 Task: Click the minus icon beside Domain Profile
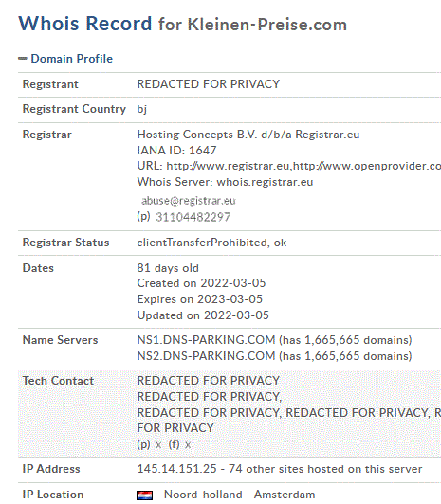22,59
